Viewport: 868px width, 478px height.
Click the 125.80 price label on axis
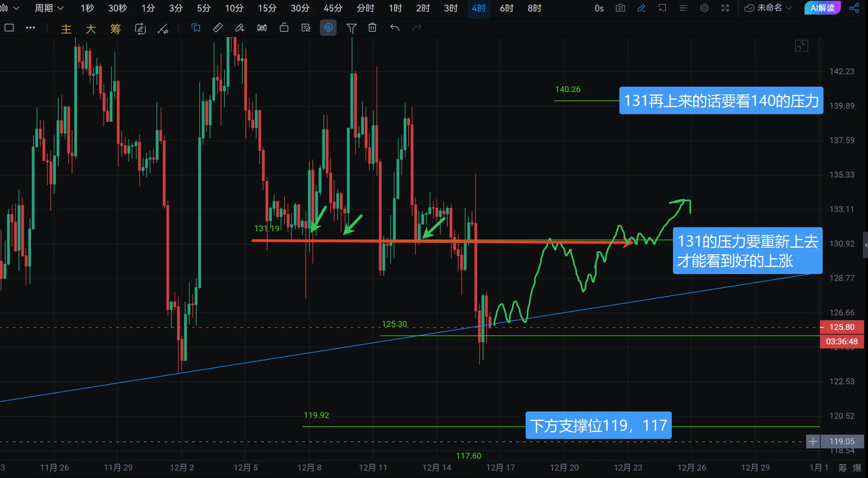point(842,327)
